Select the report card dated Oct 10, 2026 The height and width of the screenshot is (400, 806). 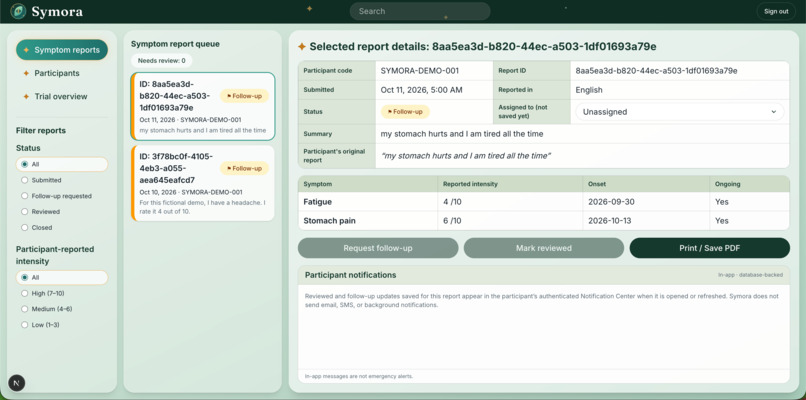[x=203, y=183]
